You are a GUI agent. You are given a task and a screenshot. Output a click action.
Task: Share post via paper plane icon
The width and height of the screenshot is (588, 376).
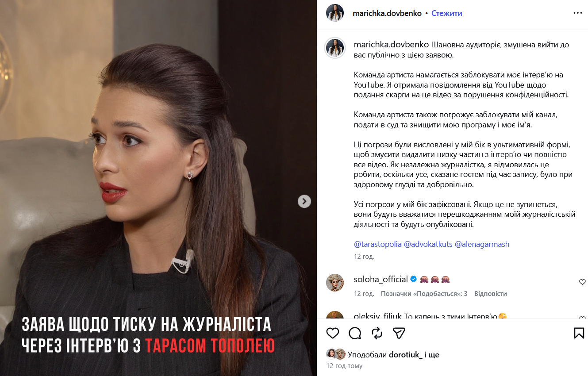coord(399,333)
